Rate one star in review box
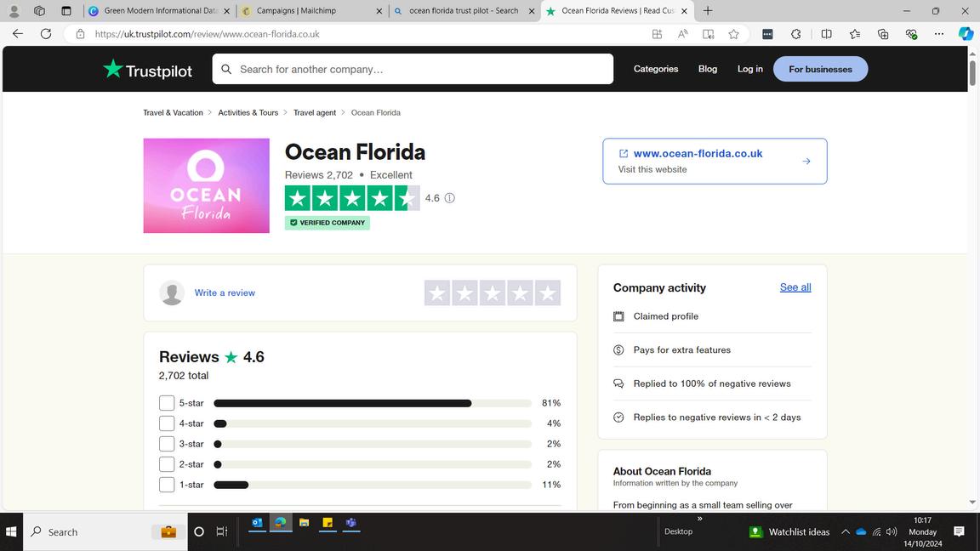Image resolution: width=980 pixels, height=551 pixels. 437,293
